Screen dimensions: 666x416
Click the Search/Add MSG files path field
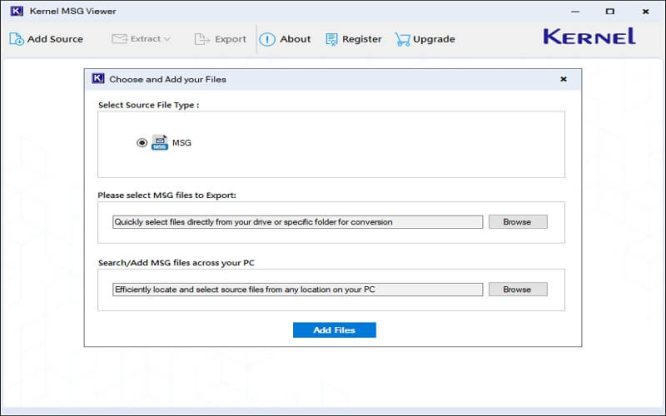pos(297,289)
